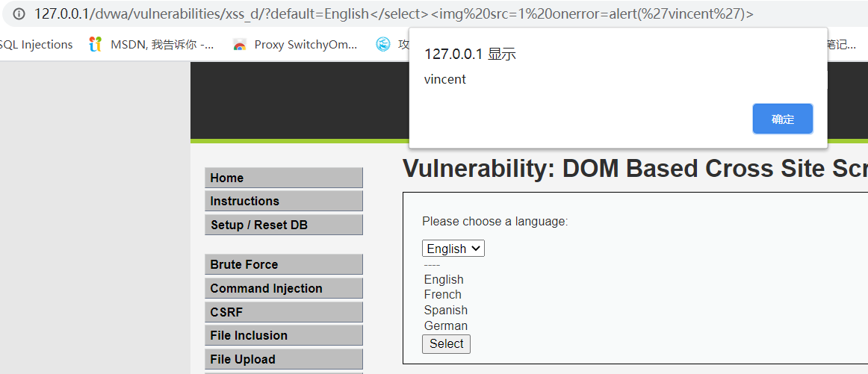Click the German option text
The image size is (868, 374).
pos(446,326)
